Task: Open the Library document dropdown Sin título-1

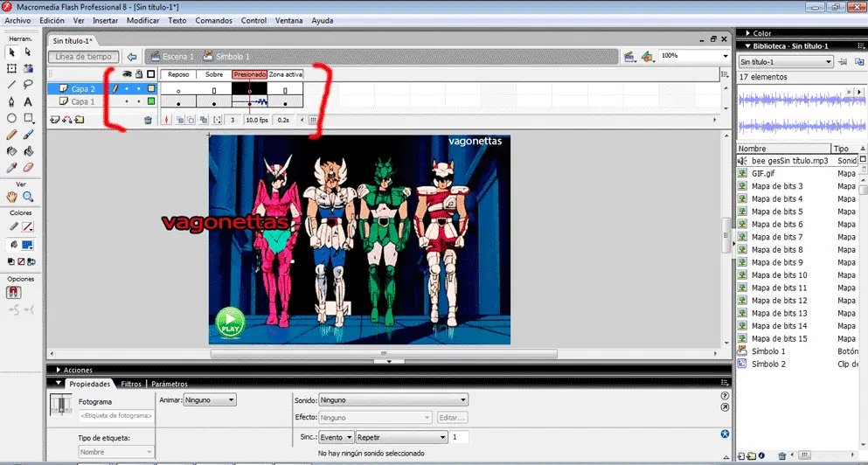Action: tap(786, 62)
